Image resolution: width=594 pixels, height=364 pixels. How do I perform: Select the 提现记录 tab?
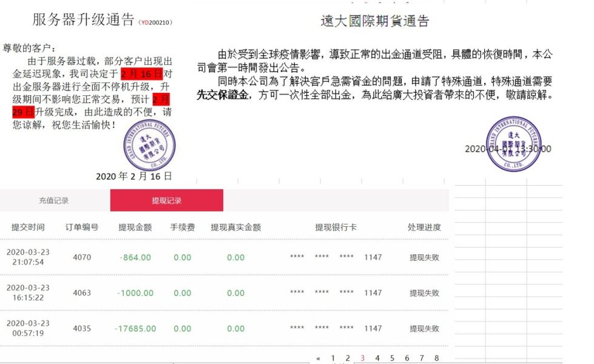pos(167,200)
